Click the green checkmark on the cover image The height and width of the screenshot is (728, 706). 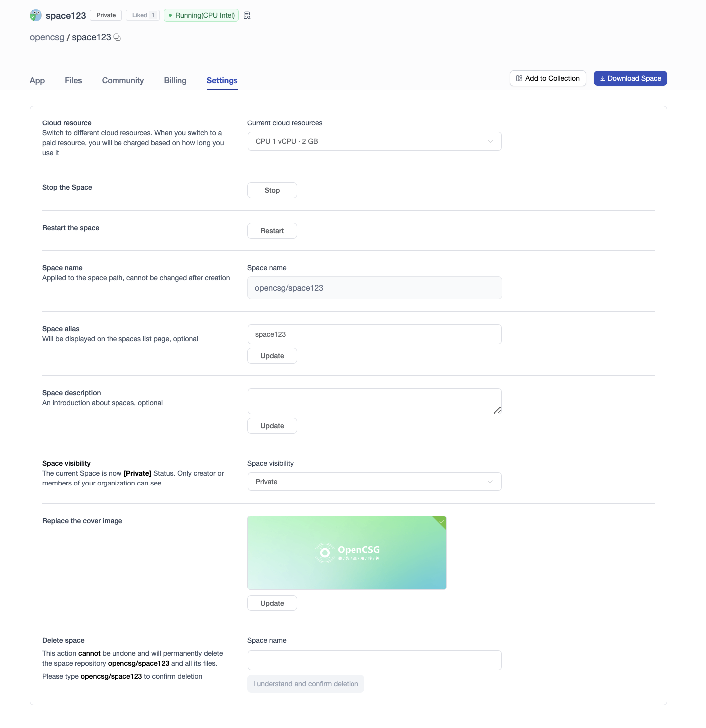coord(440,522)
